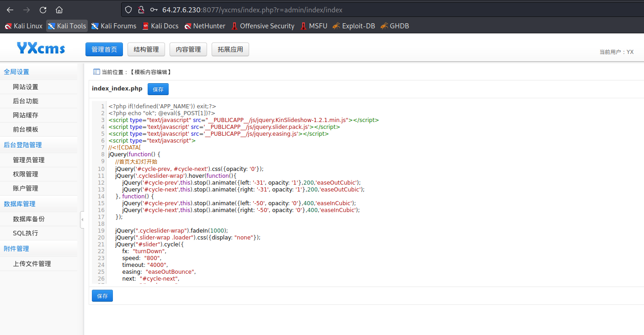Reload the page with the refresh icon
Screen dimensions: 644x335
pos(43,10)
